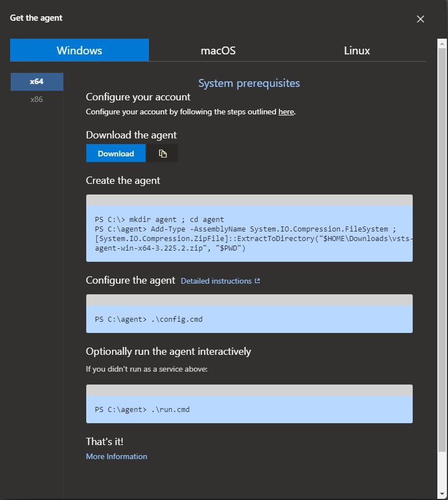Click the blue Download button
The height and width of the screenshot is (500, 448).
point(116,154)
